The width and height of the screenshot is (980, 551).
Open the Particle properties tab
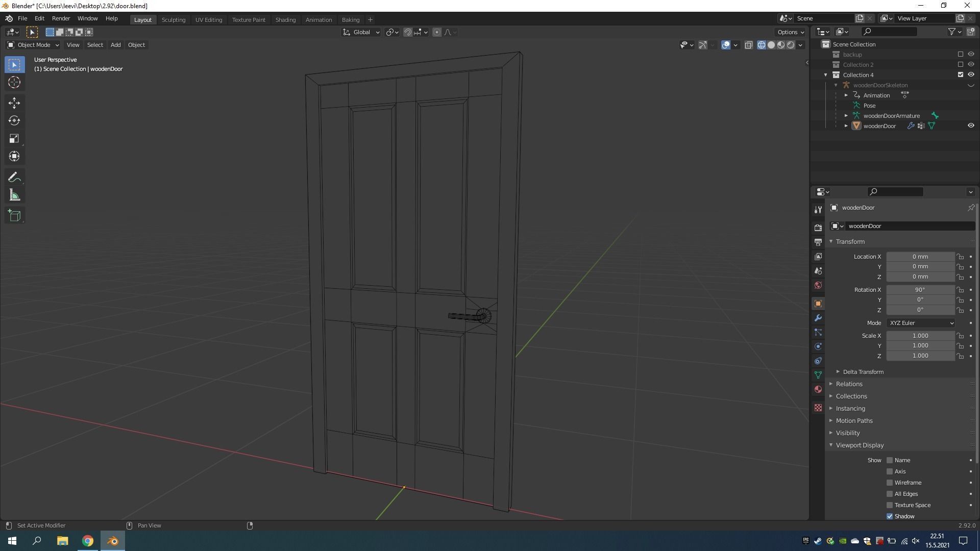[818, 332]
